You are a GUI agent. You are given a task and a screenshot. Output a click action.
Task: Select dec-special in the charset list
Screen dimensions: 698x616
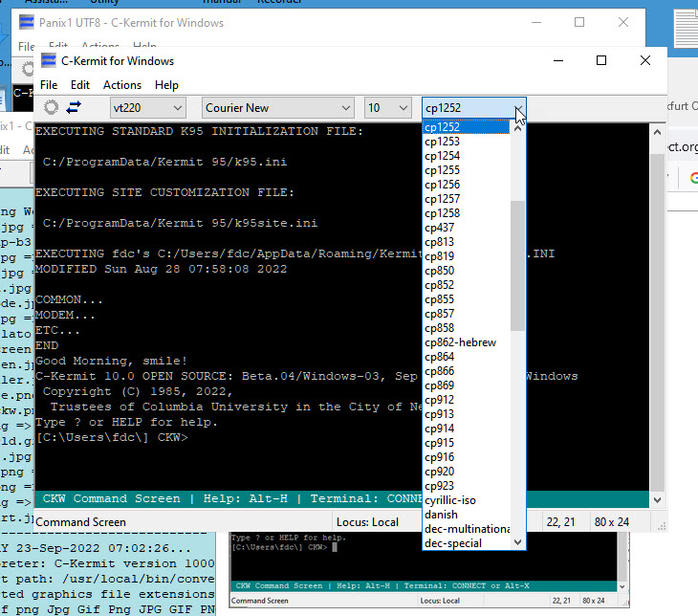click(466, 543)
